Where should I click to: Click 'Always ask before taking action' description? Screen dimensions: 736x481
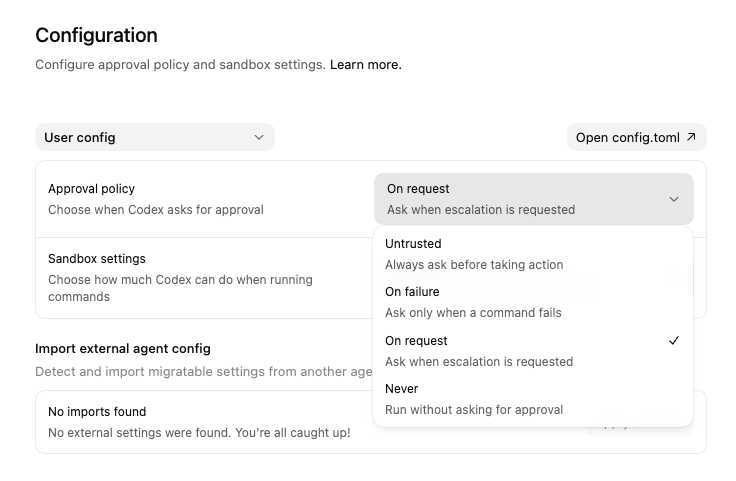click(474, 265)
